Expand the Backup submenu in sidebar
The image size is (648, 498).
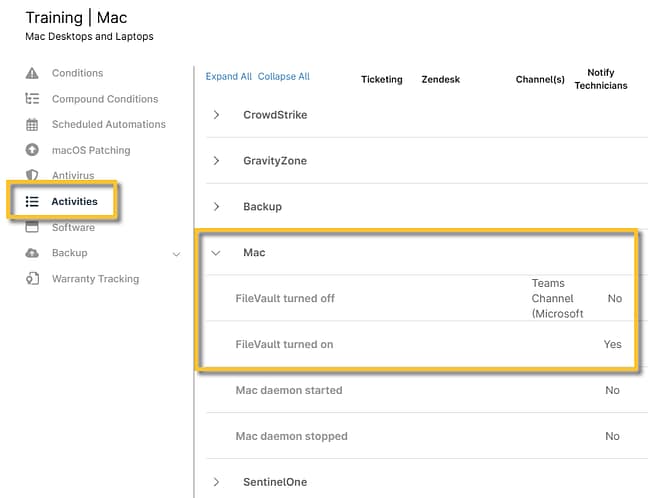tap(176, 254)
